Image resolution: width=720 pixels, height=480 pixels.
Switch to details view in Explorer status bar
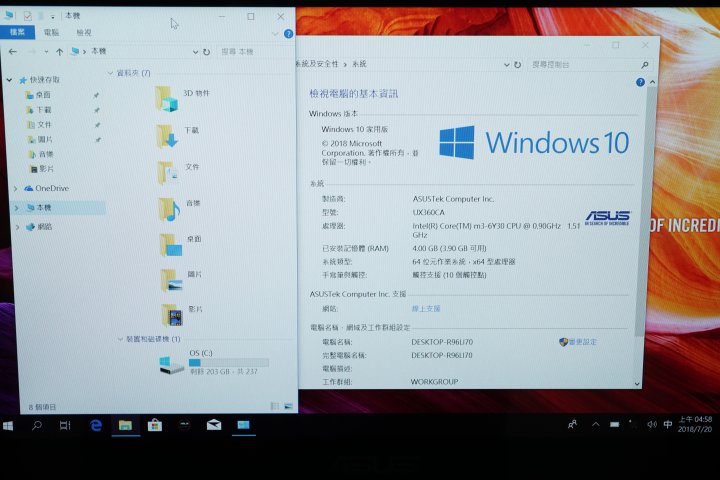tap(275, 406)
